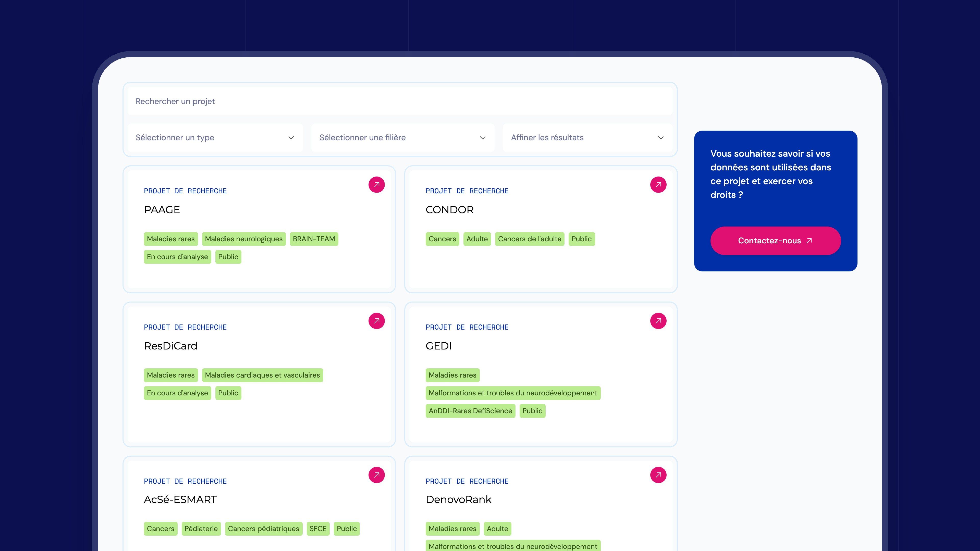The height and width of the screenshot is (551, 980).
Task: Click 'Maladies rares' tag on GEDI card
Action: point(452,375)
